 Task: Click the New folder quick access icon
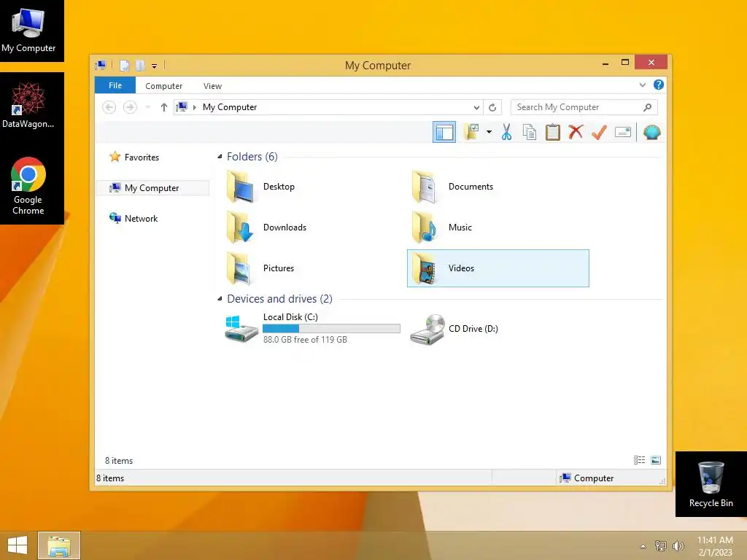pos(140,65)
